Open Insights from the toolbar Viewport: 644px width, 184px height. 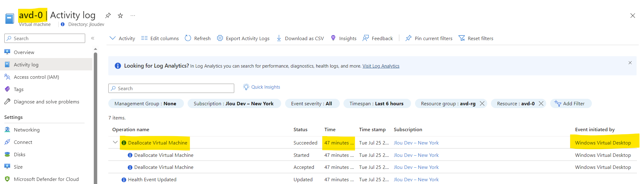click(x=343, y=38)
